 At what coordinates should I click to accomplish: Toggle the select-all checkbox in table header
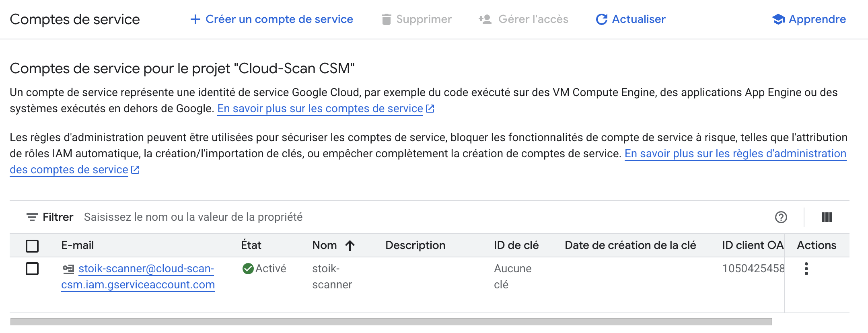(32, 246)
